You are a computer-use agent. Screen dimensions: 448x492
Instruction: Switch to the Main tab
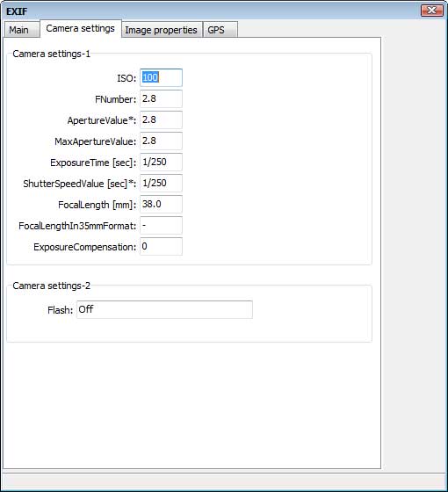coord(22,30)
